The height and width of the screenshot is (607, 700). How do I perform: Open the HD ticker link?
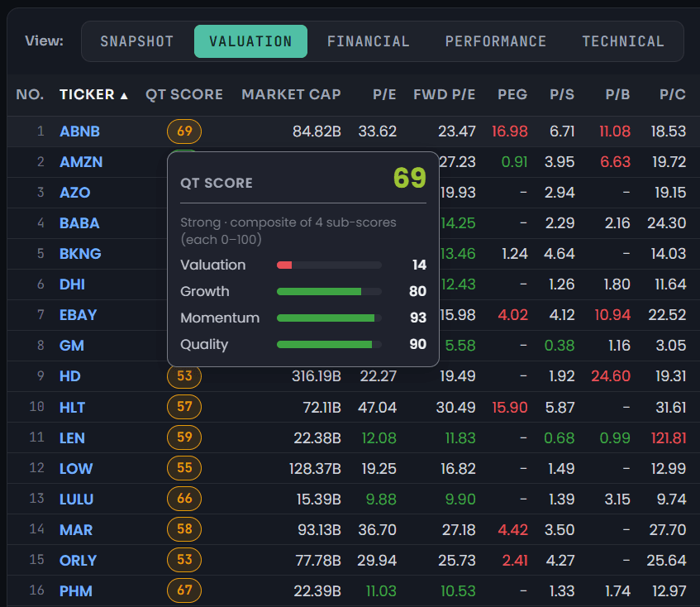(69, 376)
